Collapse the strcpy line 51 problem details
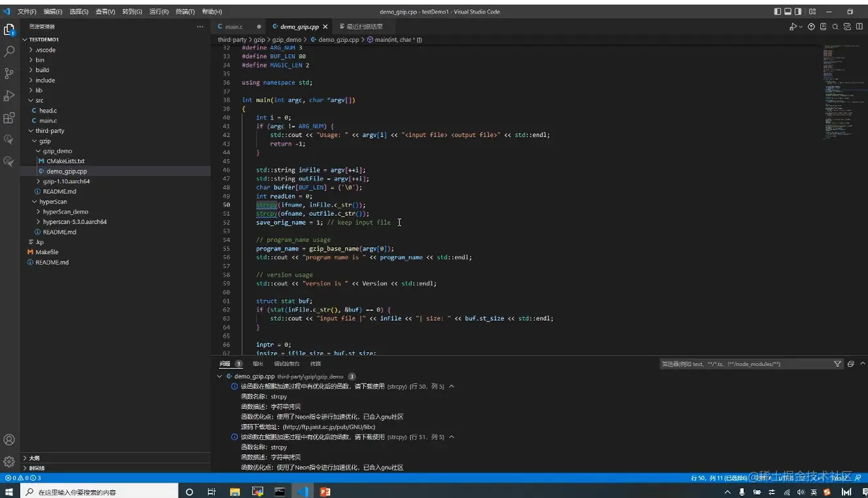The height and width of the screenshot is (498, 868). 451,437
